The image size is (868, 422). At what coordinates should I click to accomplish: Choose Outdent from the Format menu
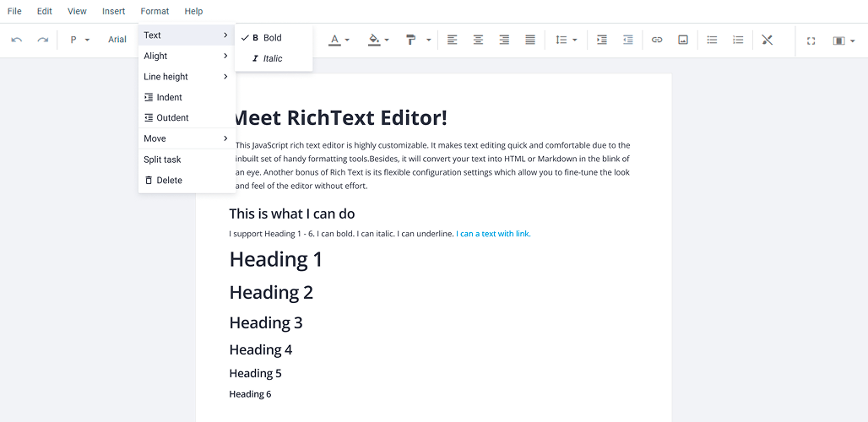pos(187,118)
